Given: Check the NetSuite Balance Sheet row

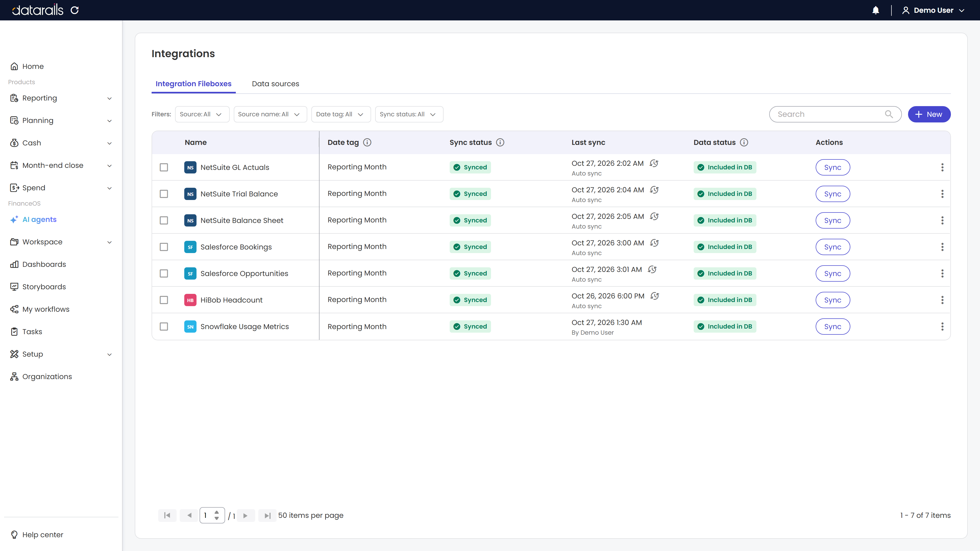Looking at the screenshot, I should click(164, 221).
